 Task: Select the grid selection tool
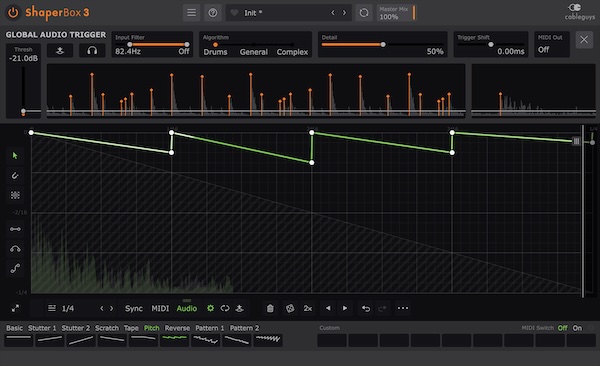[15, 195]
